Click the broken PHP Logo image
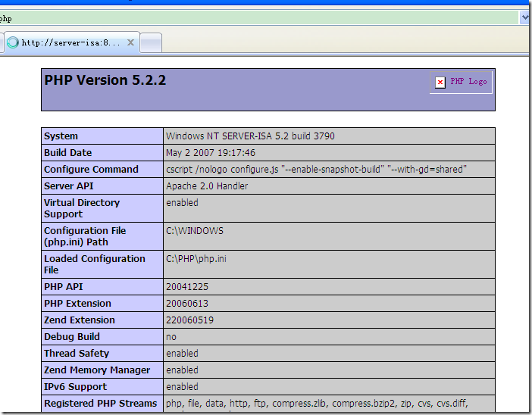This screenshot has width=532, height=415. (x=440, y=82)
